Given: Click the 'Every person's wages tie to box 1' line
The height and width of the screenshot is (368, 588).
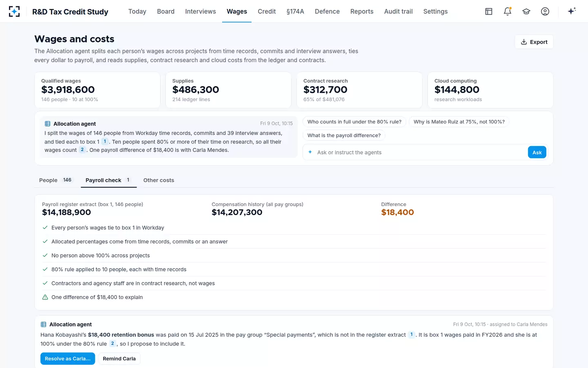Looking at the screenshot, I should point(294,228).
